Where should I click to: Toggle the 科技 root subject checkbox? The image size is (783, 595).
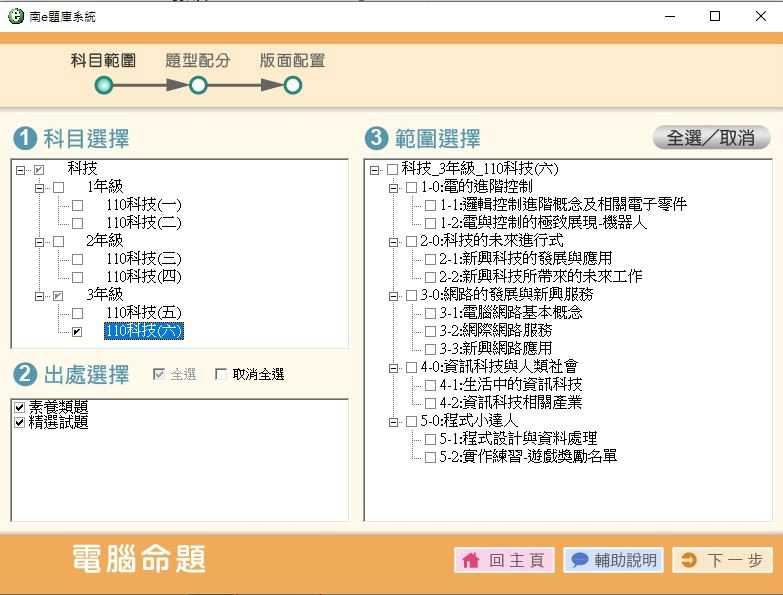[39, 170]
